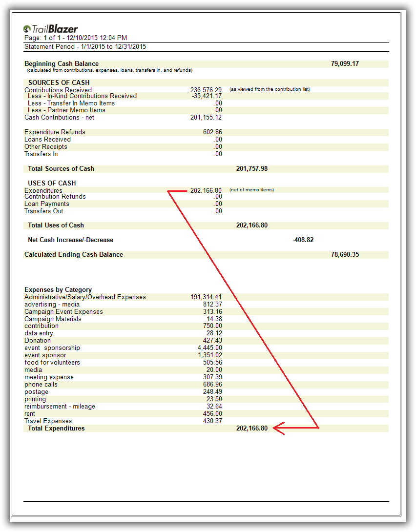Click the Net Cash Increase/-Decrease value -408.82
416x532 pixels.
coord(303,240)
